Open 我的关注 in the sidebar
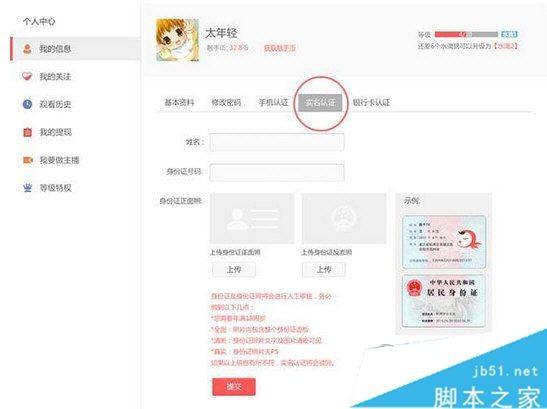The image size is (547, 409). pos(55,76)
